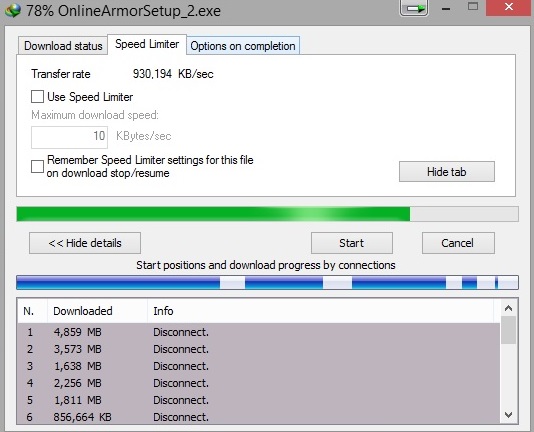Click the scroll down arrow of connections list
The height and width of the screenshot is (432, 534).
[x=508, y=415]
